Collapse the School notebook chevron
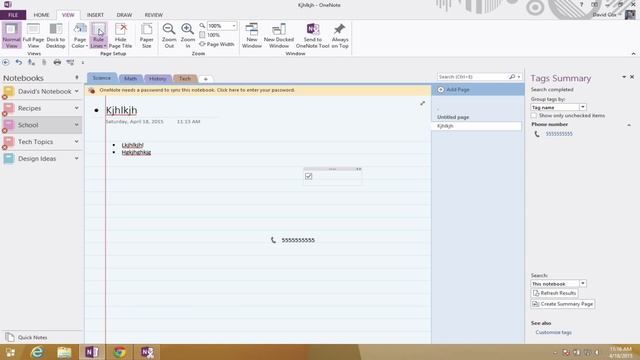 (x=76, y=125)
